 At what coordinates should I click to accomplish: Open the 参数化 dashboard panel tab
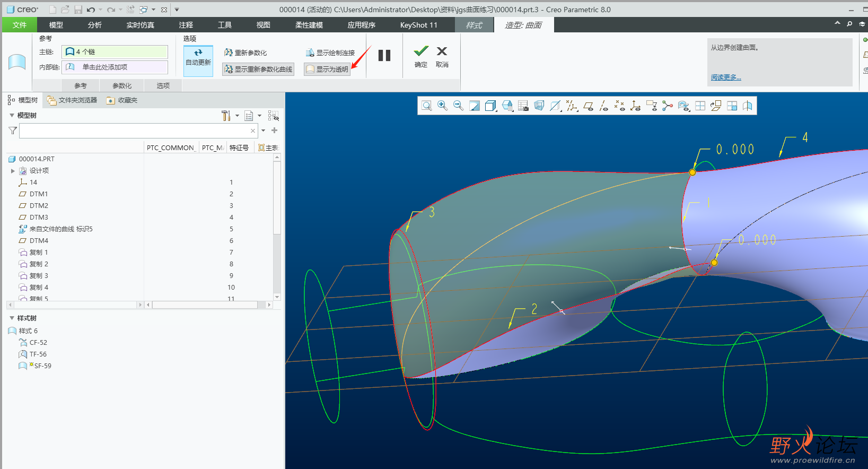122,85
